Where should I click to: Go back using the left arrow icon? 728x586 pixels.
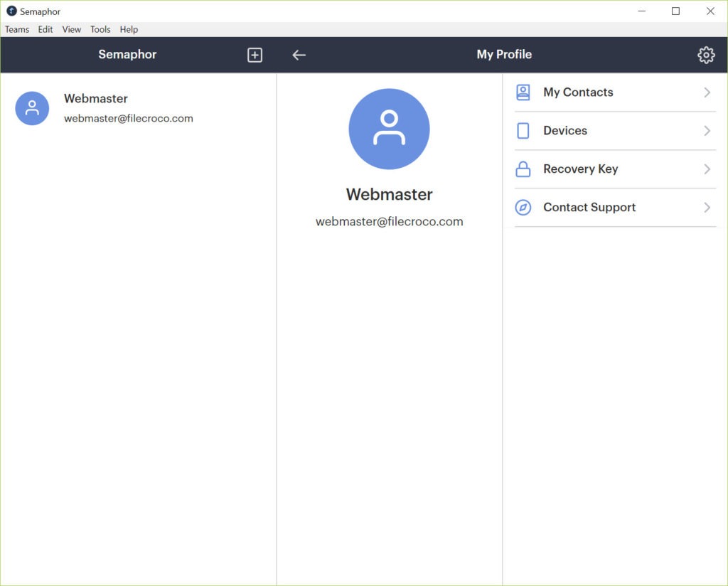click(x=299, y=55)
